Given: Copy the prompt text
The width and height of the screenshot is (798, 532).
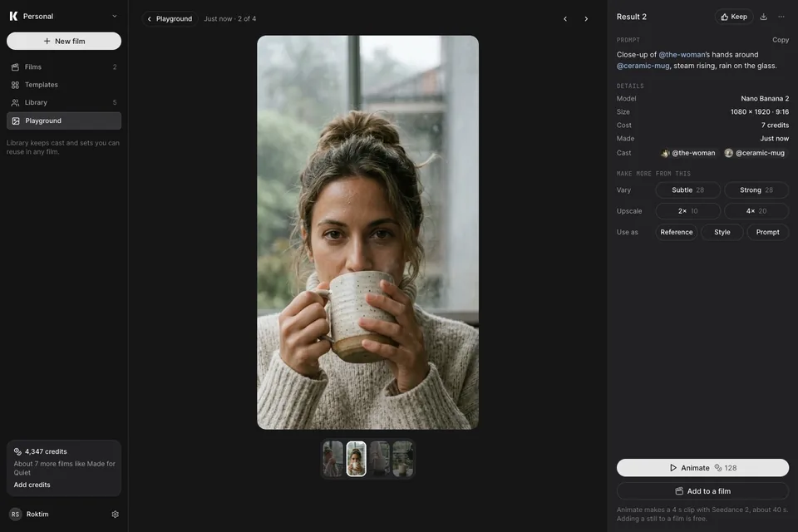Looking at the screenshot, I should (x=781, y=40).
